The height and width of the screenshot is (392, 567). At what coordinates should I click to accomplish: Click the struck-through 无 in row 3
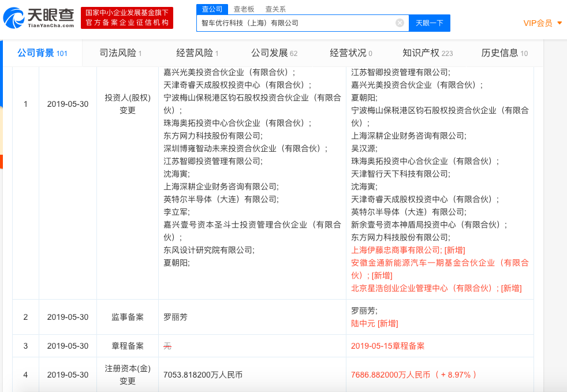point(167,346)
